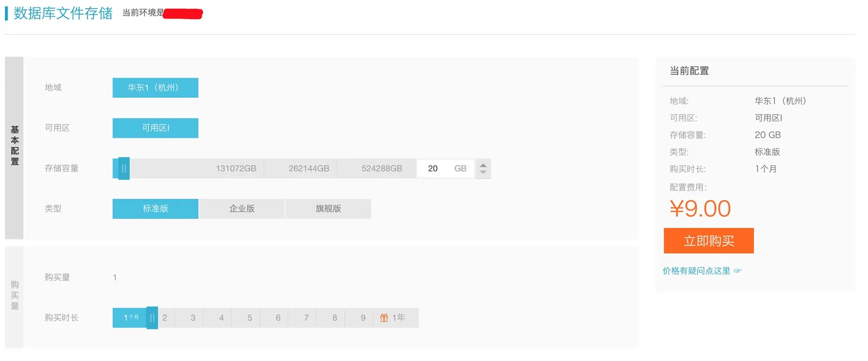868x361 pixels.
Task: Click the purchase duration slider handle
Action: pos(153,318)
